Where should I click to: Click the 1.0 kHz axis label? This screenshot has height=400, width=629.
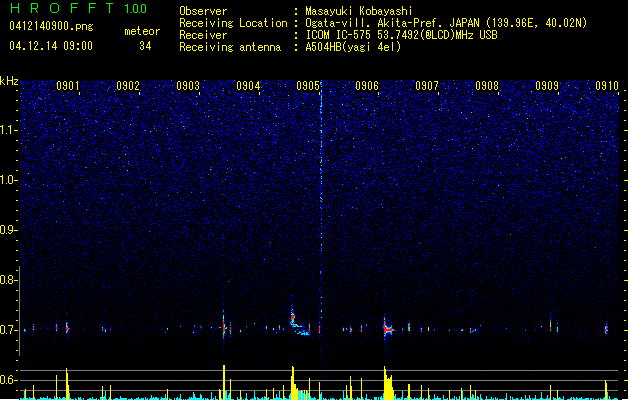(x=9, y=180)
